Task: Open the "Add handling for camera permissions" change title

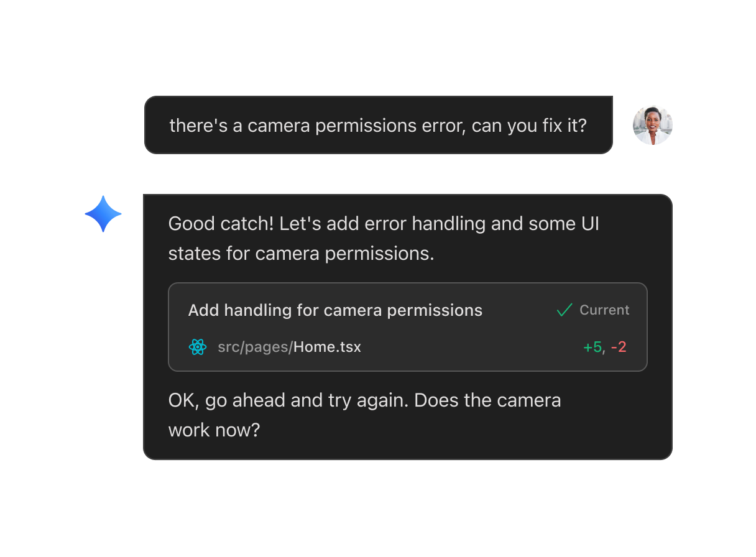Action: click(335, 310)
